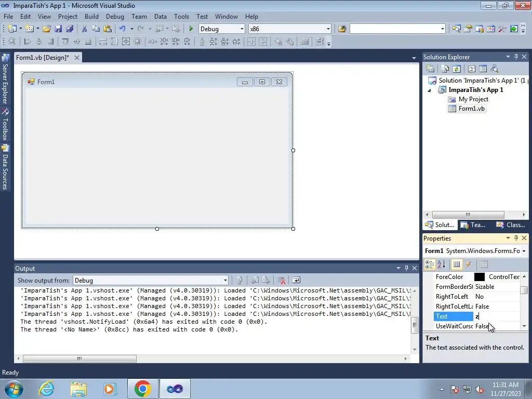
Task: Open the File menu
Action: coord(8,16)
